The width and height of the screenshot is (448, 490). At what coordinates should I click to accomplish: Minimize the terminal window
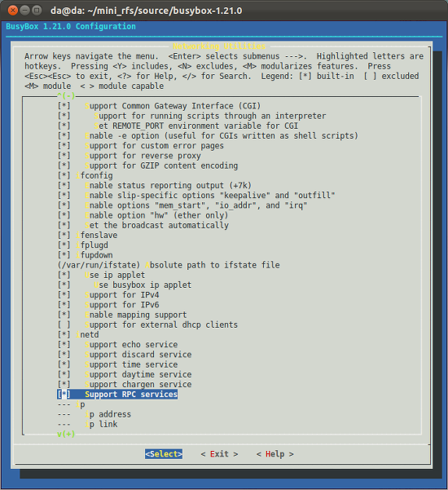(x=24, y=11)
